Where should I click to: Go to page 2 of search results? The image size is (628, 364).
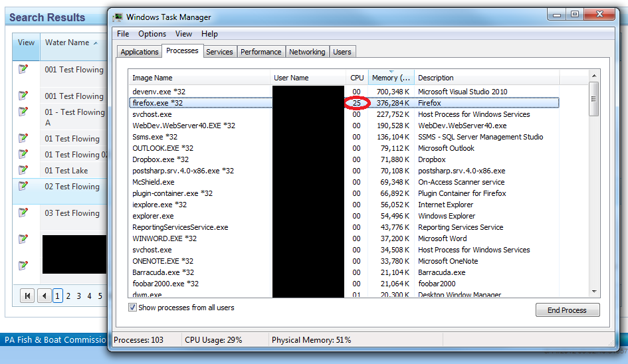(68, 296)
